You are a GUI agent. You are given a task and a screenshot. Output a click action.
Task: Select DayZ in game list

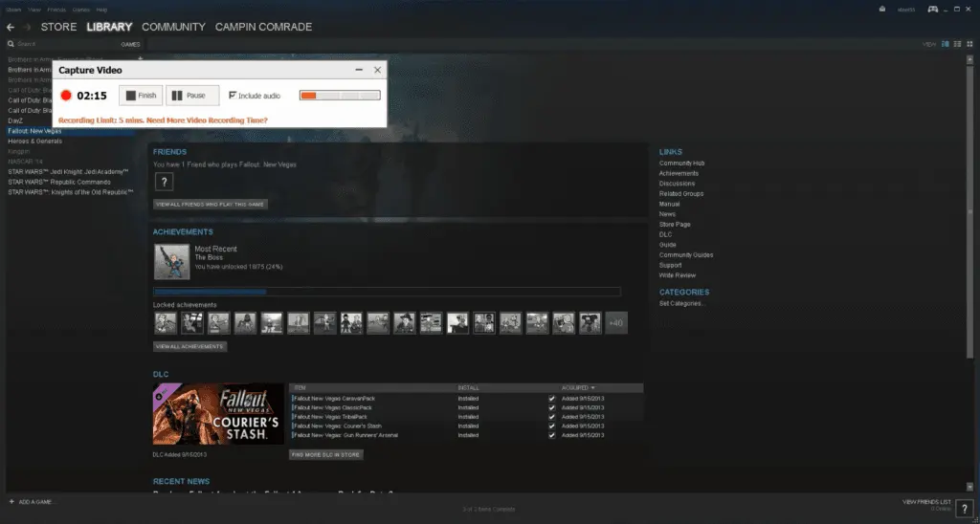click(15, 120)
